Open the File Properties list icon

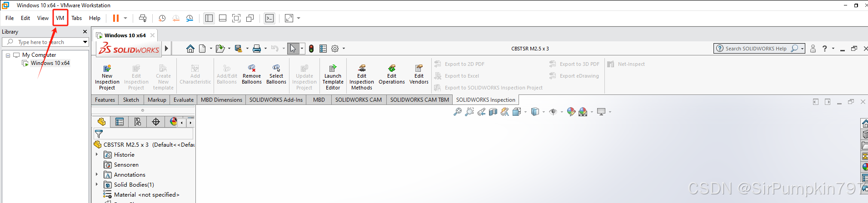click(323, 49)
